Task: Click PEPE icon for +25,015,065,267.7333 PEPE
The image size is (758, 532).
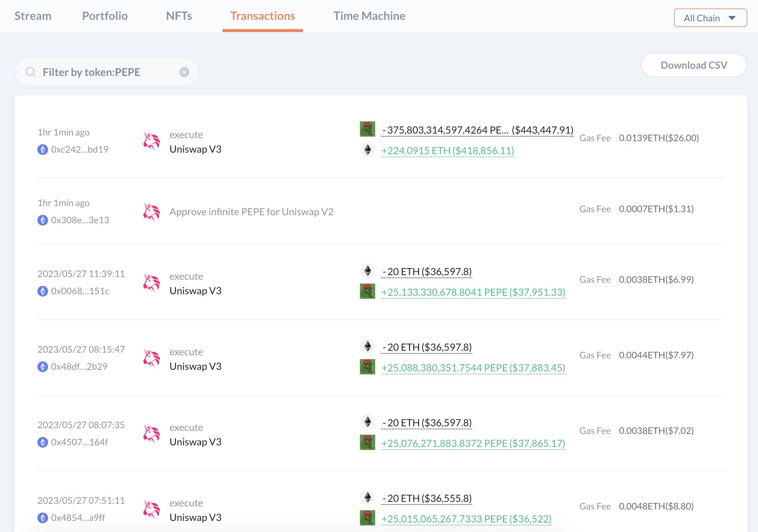Action: [368, 518]
